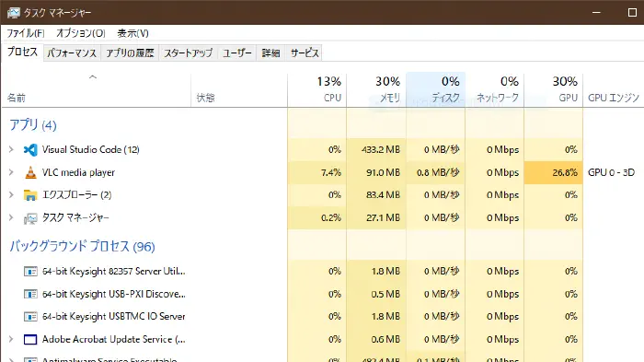Select the エクスプローラー (2) row name

coord(76,195)
